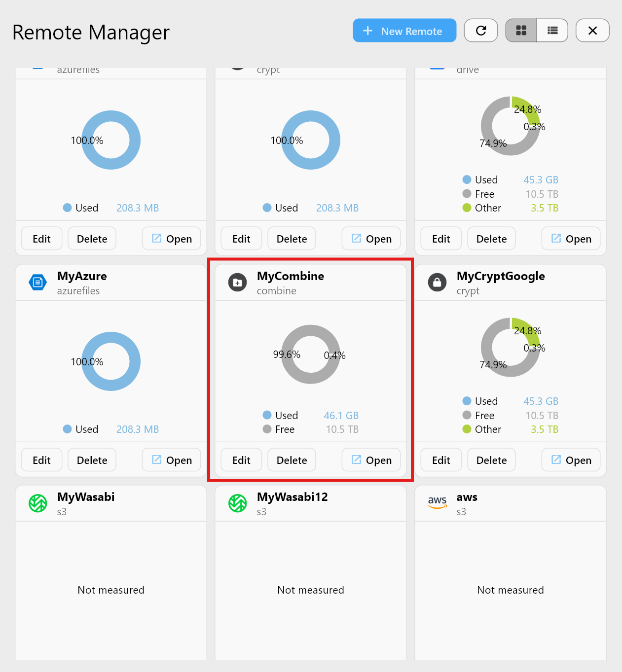622x672 pixels.
Task: Click the Not measured area on aws card
Action: 510,590
